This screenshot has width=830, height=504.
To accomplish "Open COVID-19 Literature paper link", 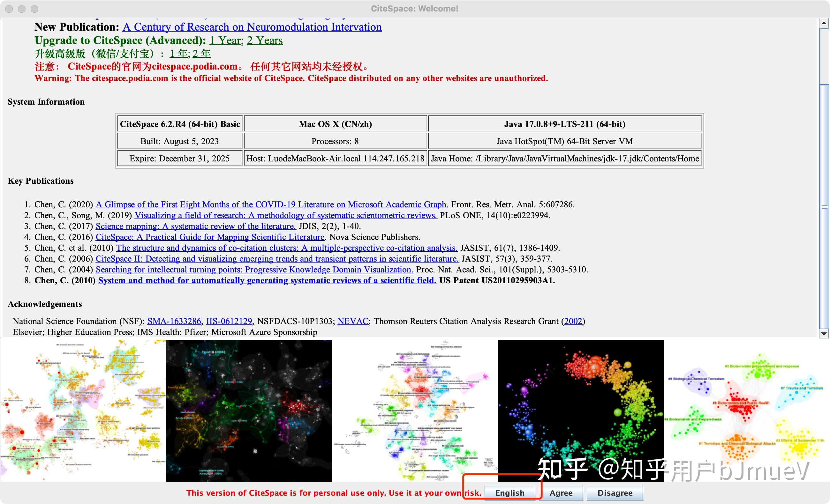I will coord(272,204).
